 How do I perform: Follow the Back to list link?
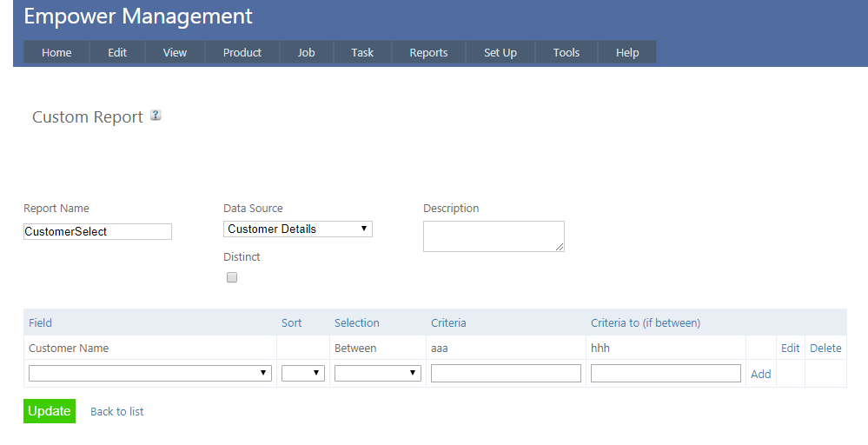click(x=117, y=412)
